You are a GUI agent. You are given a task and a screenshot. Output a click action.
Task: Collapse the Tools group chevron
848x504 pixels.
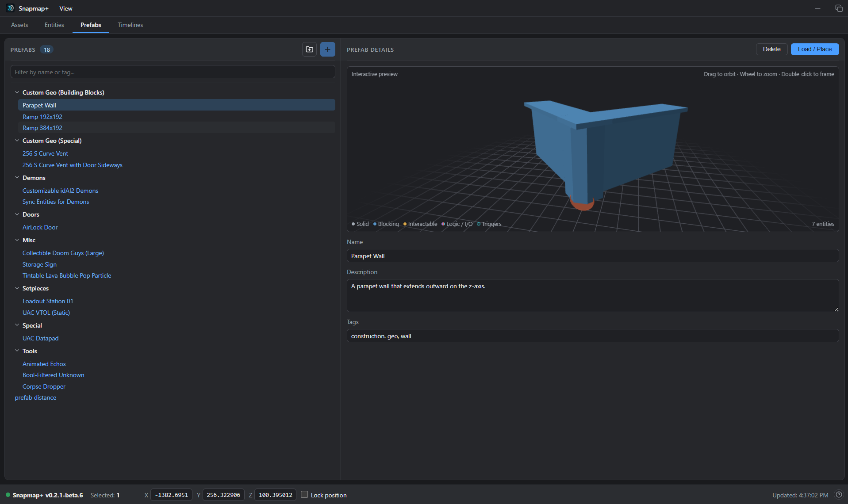(x=17, y=351)
